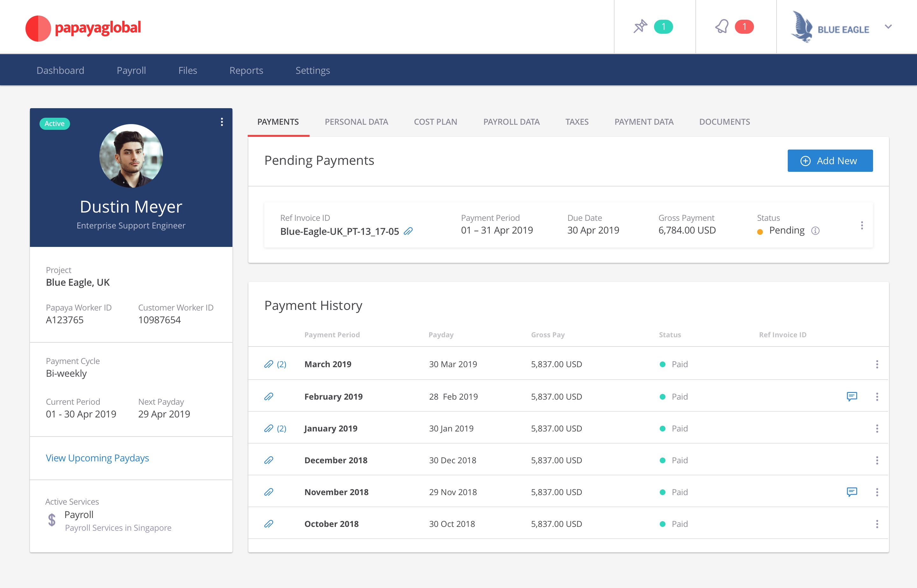This screenshot has height=588, width=917.
Task: View the two attachments for March 2019 payment
Action: [x=269, y=364]
